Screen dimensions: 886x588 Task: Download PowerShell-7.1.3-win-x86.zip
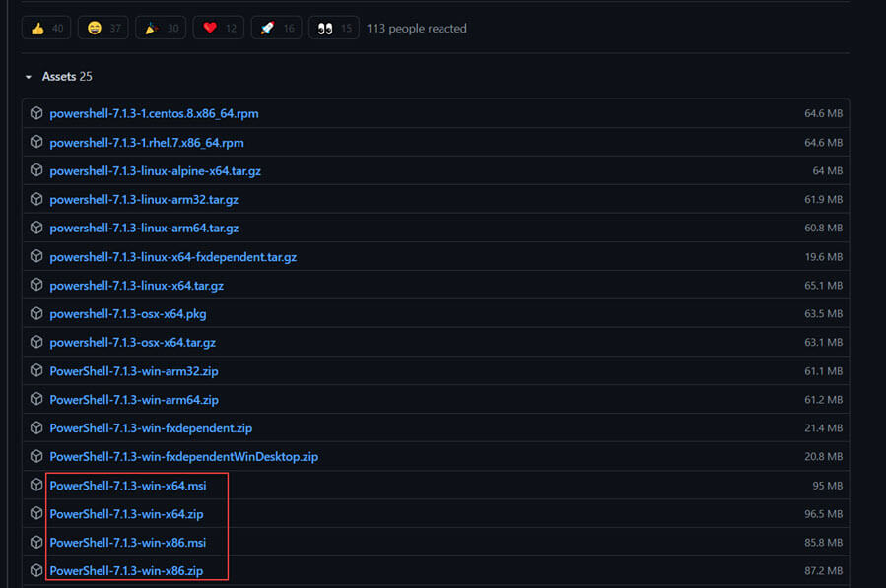coord(126,571)
